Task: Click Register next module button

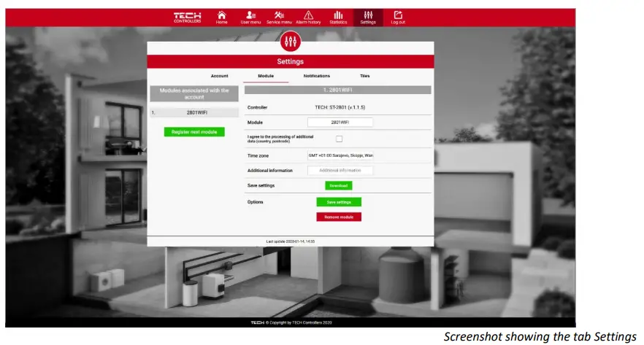Action: tap(194, 132)
